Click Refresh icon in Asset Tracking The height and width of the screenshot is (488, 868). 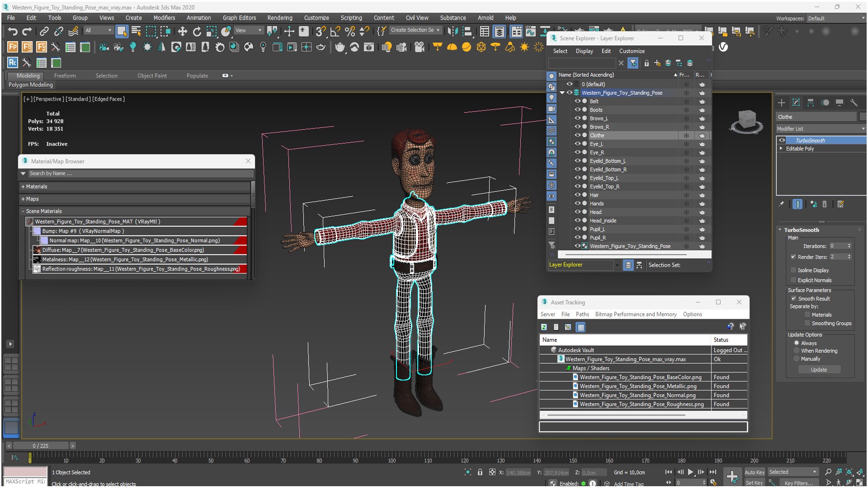pyautogui.click(x=544, y=327)
